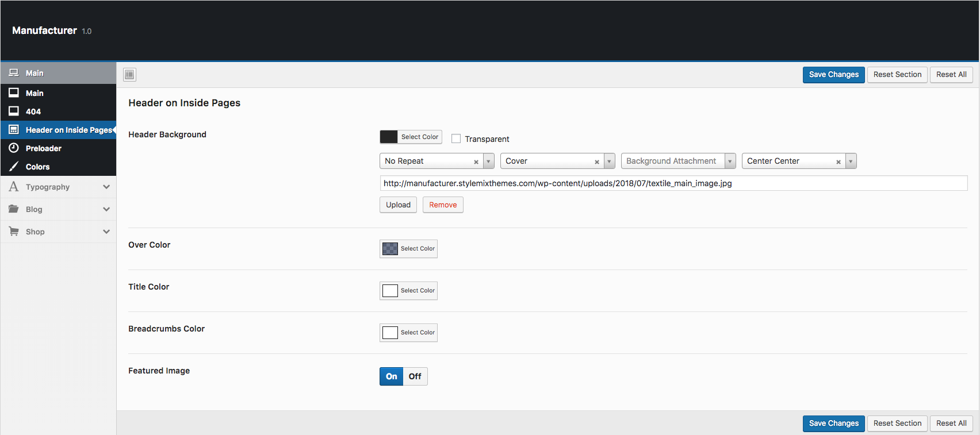Click the expand-all sections icon in toolbar

(130, 75)
